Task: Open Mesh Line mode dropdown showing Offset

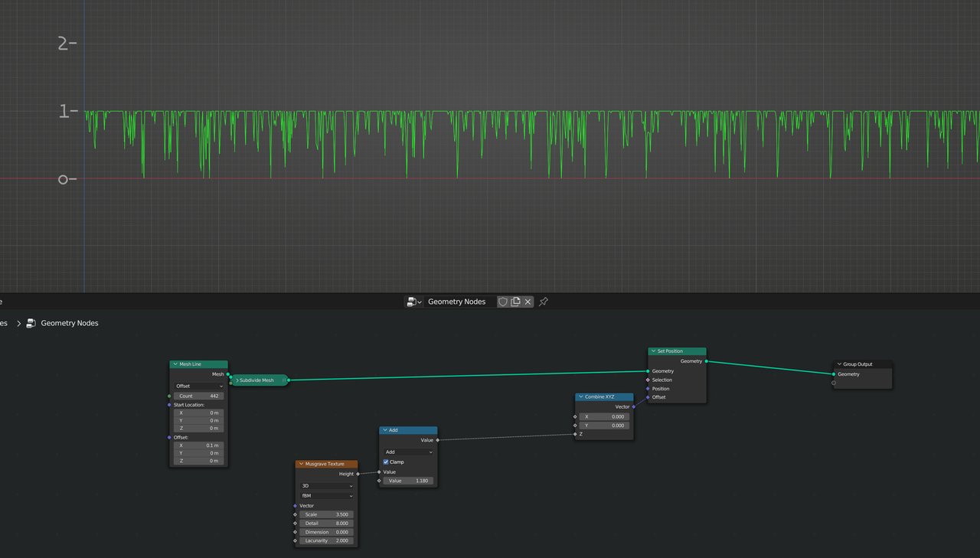Action: point(198,386)
